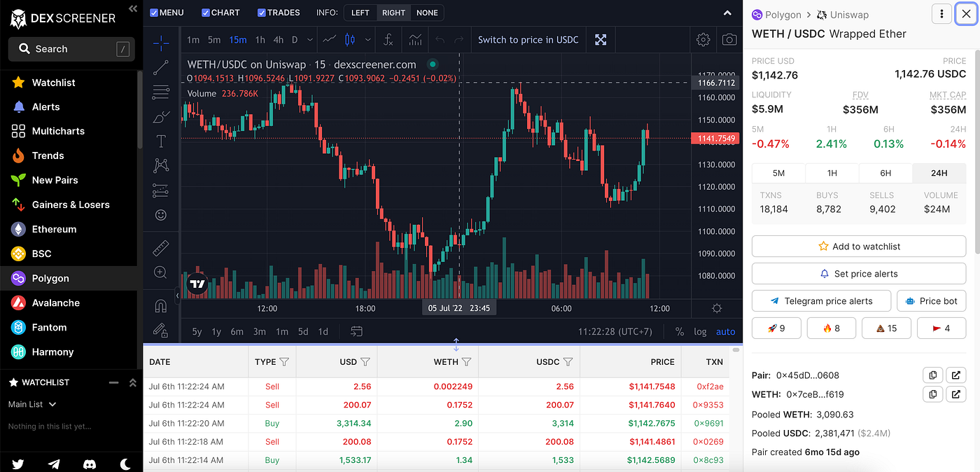Viewport: 980px width, 472px height.
Task: Select the text annotation tool
Action: pos(161,141)
